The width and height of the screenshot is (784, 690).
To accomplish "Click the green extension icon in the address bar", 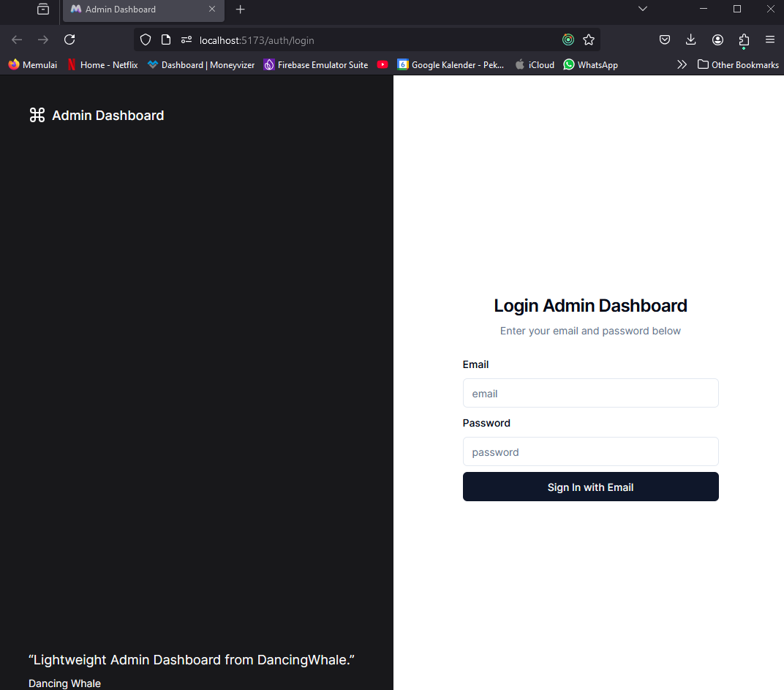I will click(x=568, y=40).
